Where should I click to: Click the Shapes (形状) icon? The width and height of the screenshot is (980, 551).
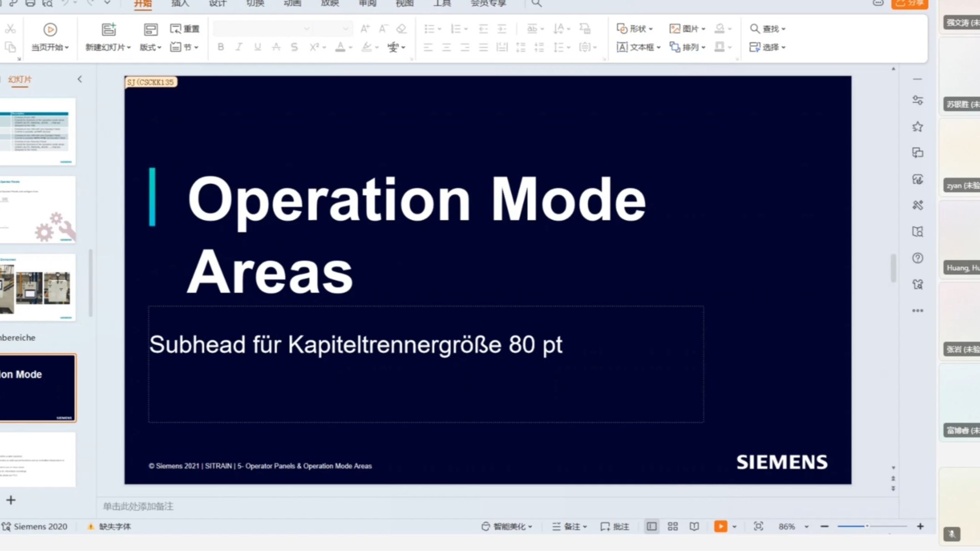[622, 29]
